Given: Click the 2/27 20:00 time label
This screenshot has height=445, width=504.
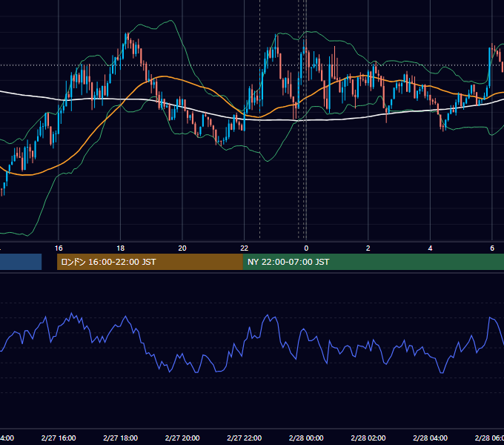Looking at the screenshot, I should [x=182, y=438].
